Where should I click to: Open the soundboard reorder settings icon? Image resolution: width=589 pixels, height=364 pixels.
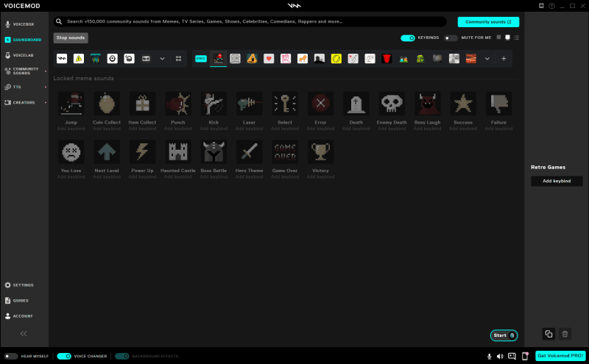pos(178,59)
